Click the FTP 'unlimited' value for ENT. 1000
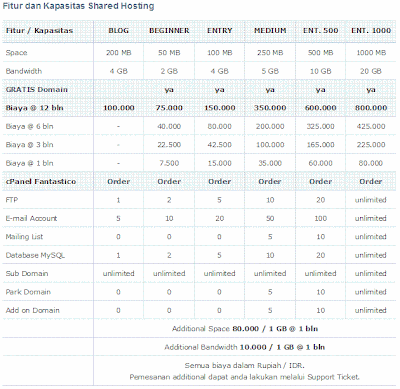The width and height of the screenshot is (400, 389). [x=371, y=200]
